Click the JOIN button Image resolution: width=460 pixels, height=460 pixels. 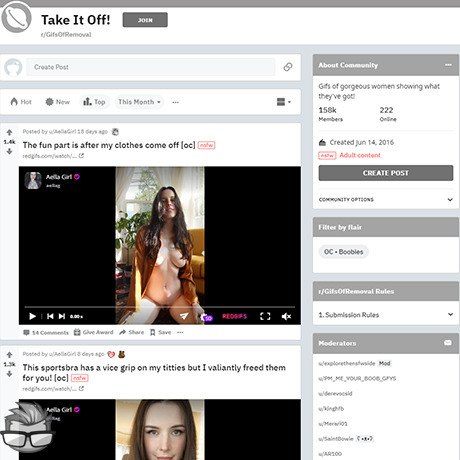pos(145,20)
